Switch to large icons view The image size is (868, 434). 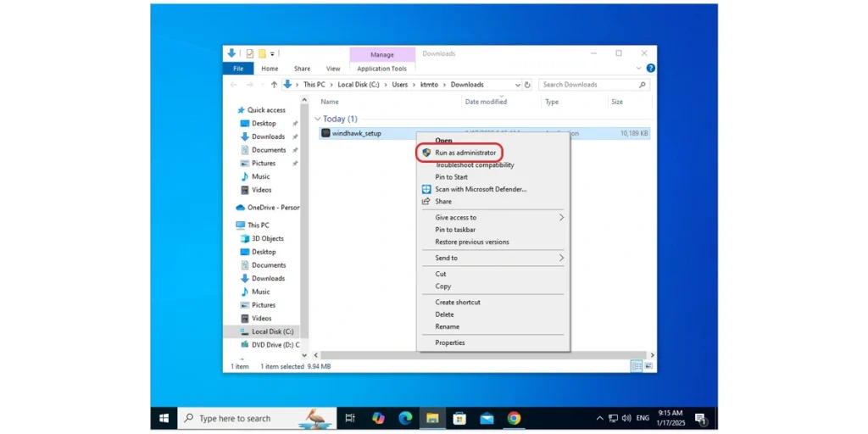point(648,366)
